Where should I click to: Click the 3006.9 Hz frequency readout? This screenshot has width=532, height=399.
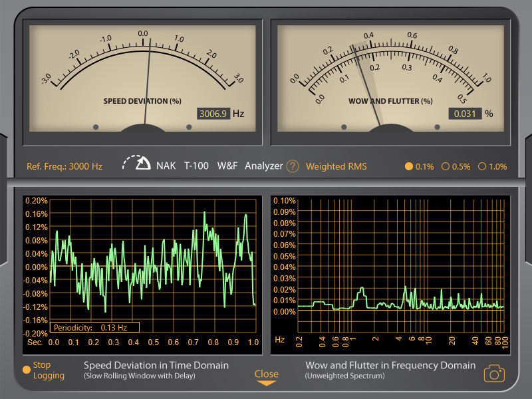click(x=213, y=114)
